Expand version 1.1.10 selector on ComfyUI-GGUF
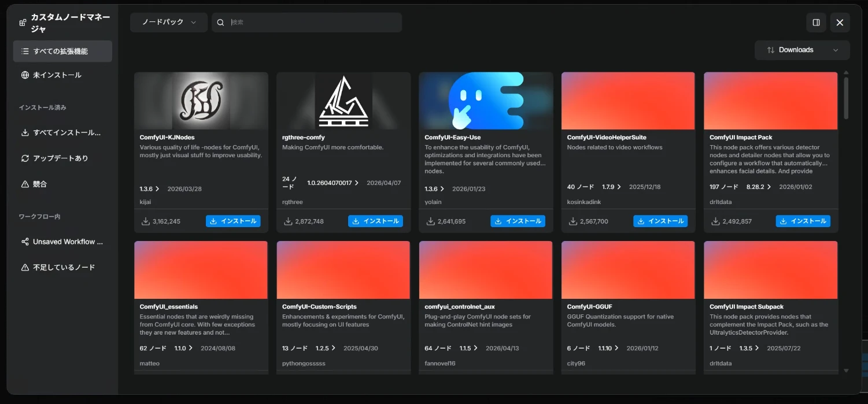Image resolution: width=868 pixels, height=404 pixels. (x=608, y=349)
